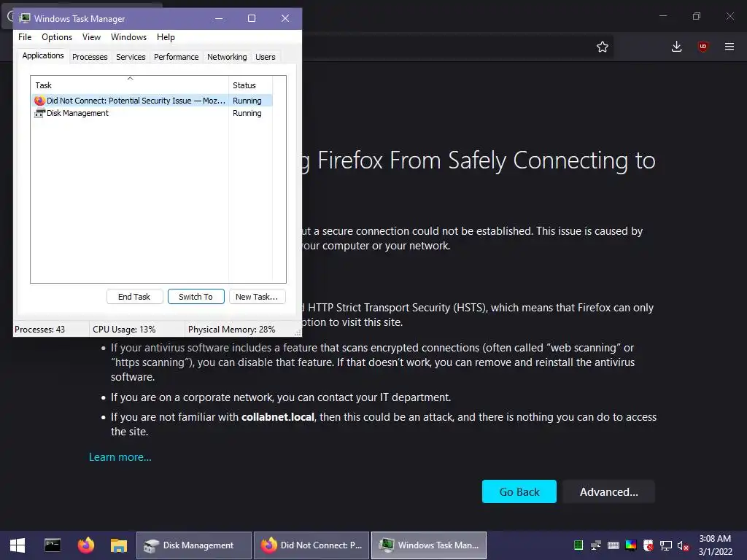
Task: Open the Learn more... link
Action: pyautogui.click(x=120, y=457)
